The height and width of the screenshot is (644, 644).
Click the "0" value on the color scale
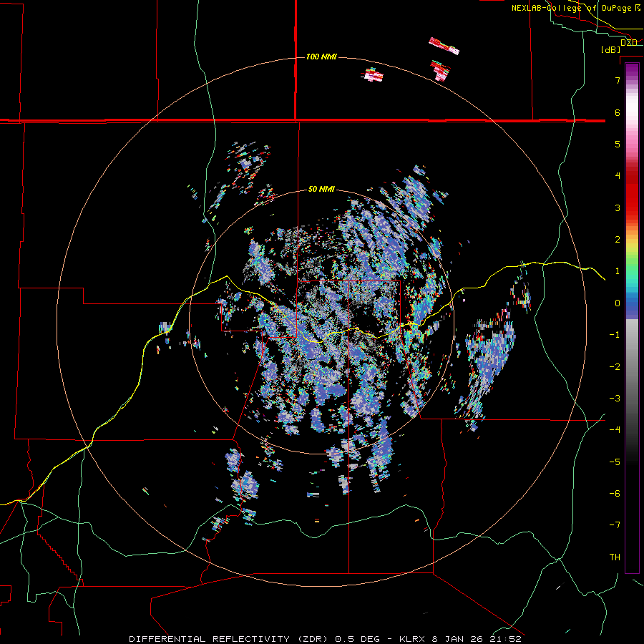point(618,303)
